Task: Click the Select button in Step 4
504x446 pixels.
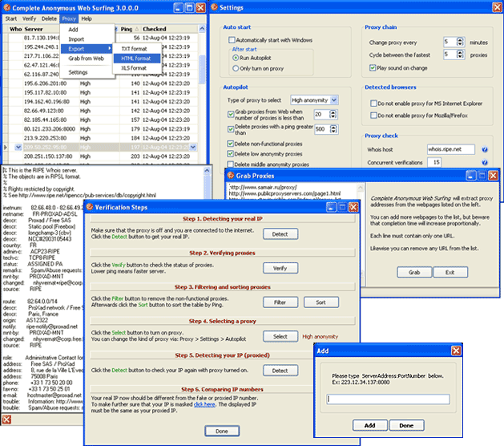Action: (x=280, y=336)
